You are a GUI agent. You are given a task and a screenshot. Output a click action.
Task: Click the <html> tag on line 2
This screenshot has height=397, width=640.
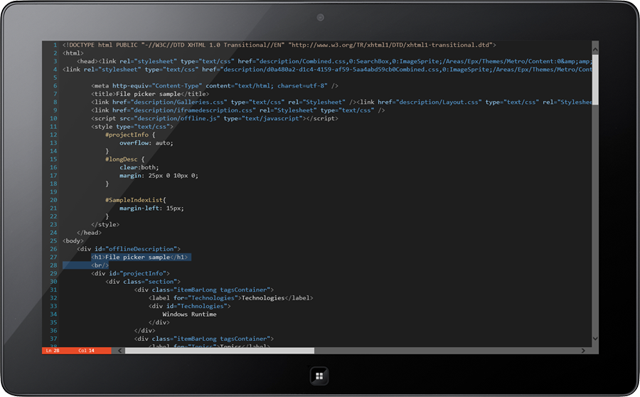point(73,53)
